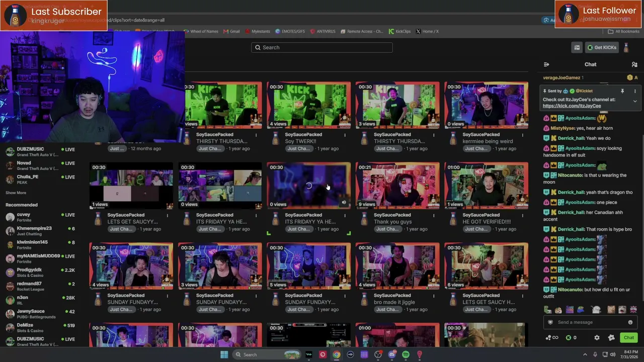Click the Windows taskbar Search box
This screenshot has width=644, height=362.
(x=267, y=354)
